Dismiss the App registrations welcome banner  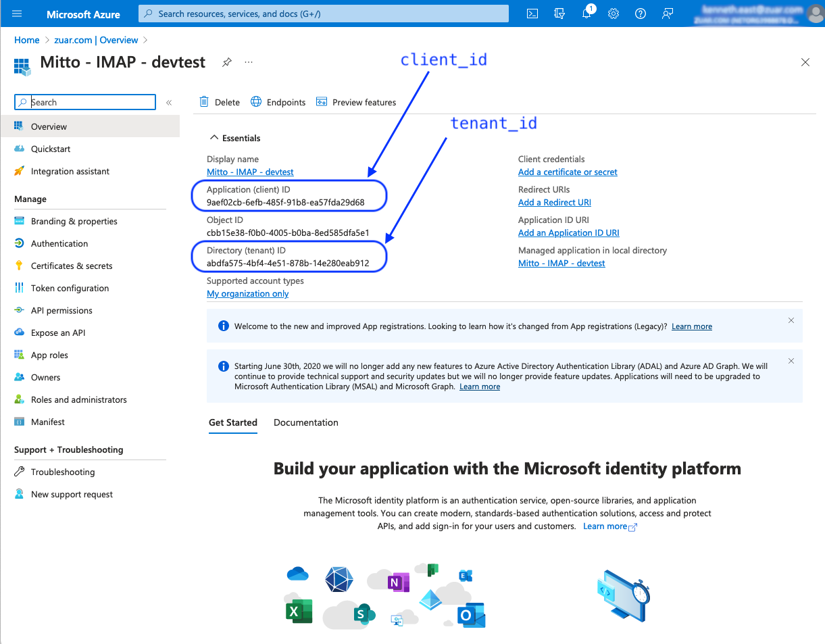point(791,320)
